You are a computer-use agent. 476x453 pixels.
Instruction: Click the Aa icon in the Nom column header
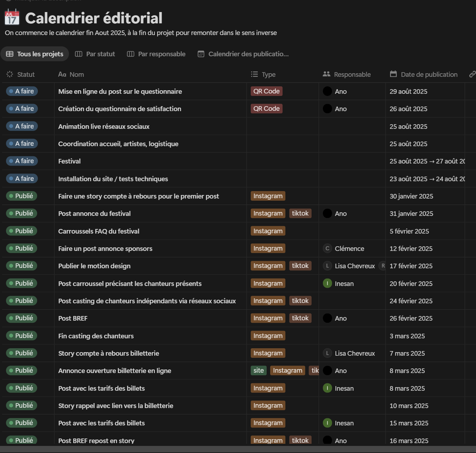(x=62, y=74)
